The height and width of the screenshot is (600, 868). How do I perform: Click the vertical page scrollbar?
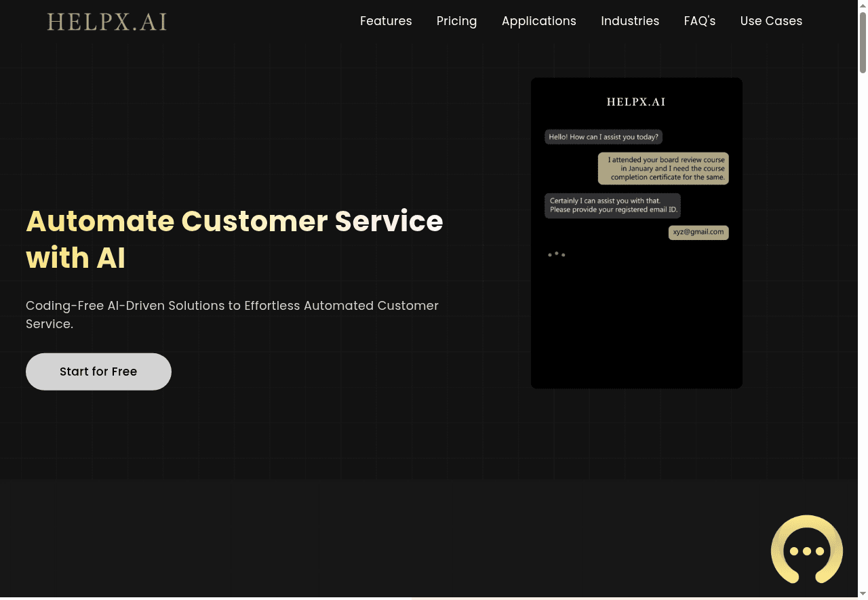click(863, 41)
